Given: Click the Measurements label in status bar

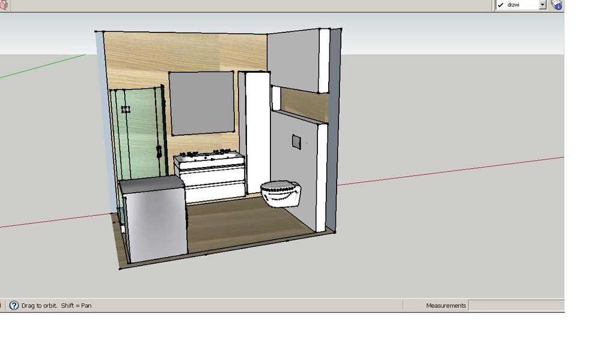Looking at the screenshot, I should [x=445, y=305].
